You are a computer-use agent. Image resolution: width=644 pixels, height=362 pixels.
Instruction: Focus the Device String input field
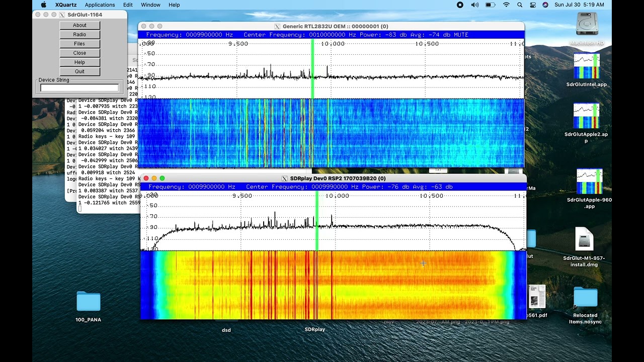coord(79,88)
